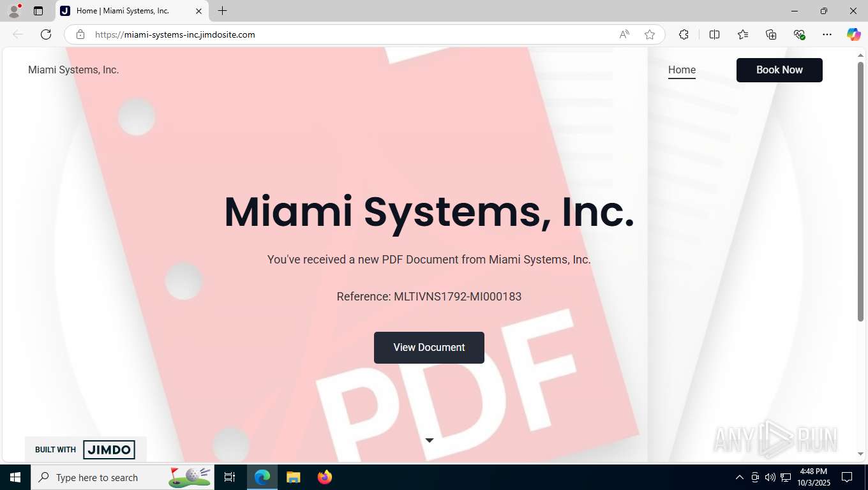Open File Explorer from the taskbar

point(293,477)
